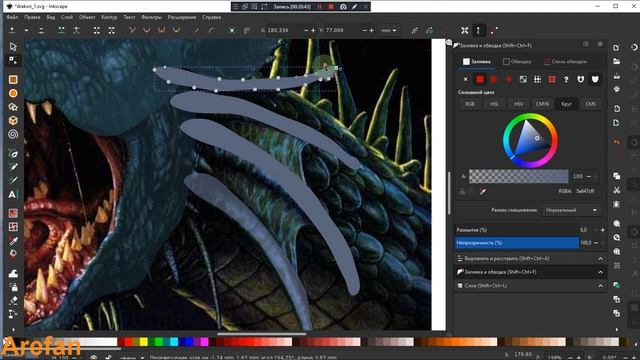Open the blend mode dropdown Нормальный
The width and height of the screenshot is (640, 360).
(x=571, y=210)
